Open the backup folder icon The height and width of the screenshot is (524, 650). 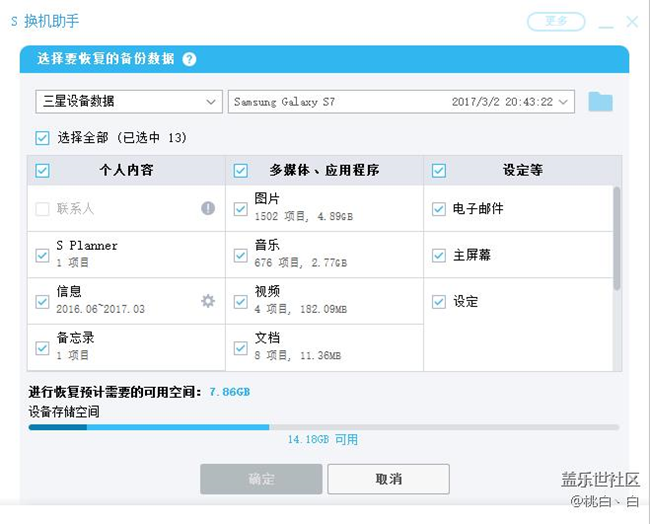click(x=600, y=102)
